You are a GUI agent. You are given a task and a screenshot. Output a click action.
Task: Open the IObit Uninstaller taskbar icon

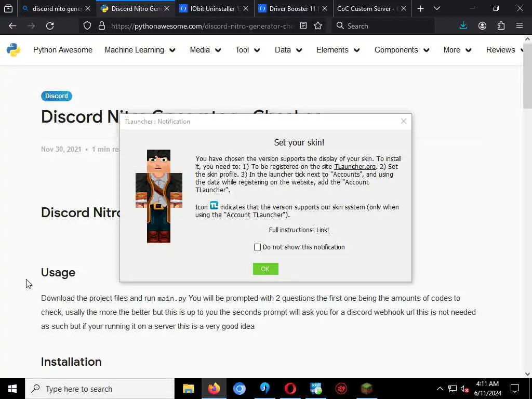315,389
